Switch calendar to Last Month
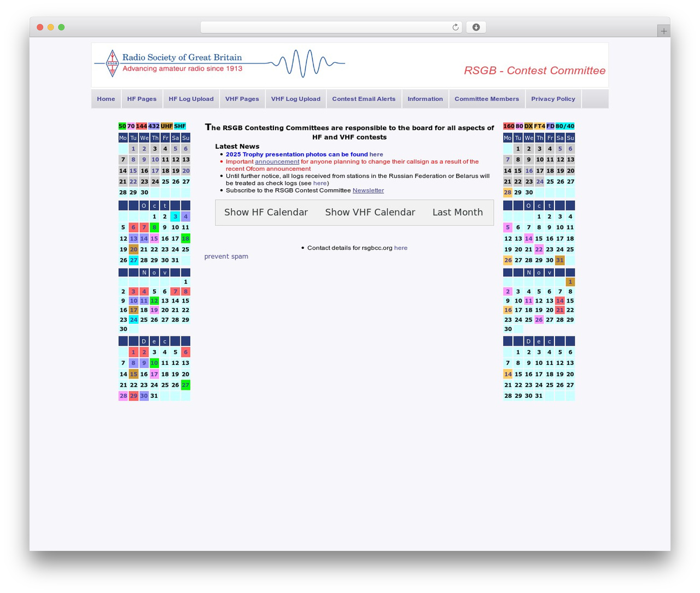Screen dimensions: 700x593 (458, 212)
